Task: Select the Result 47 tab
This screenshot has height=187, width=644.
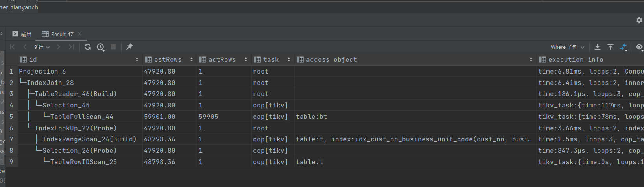Action: pos(58,34)
